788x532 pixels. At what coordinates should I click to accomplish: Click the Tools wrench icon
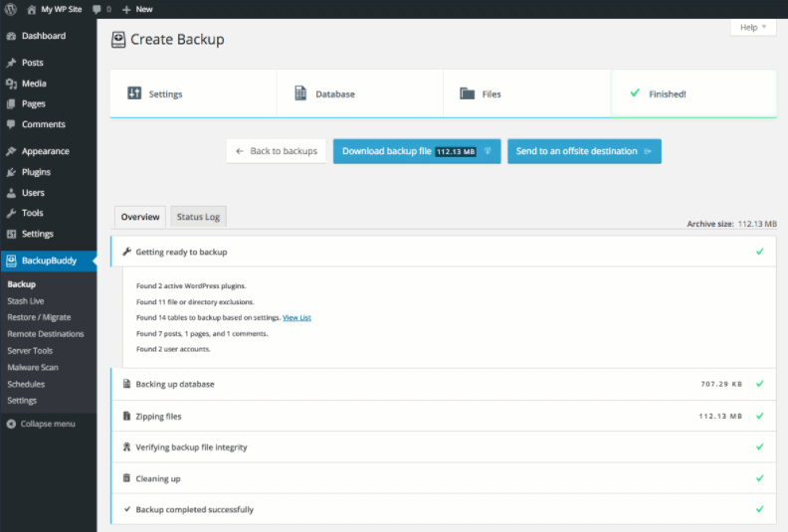click(x=11, y=213)
